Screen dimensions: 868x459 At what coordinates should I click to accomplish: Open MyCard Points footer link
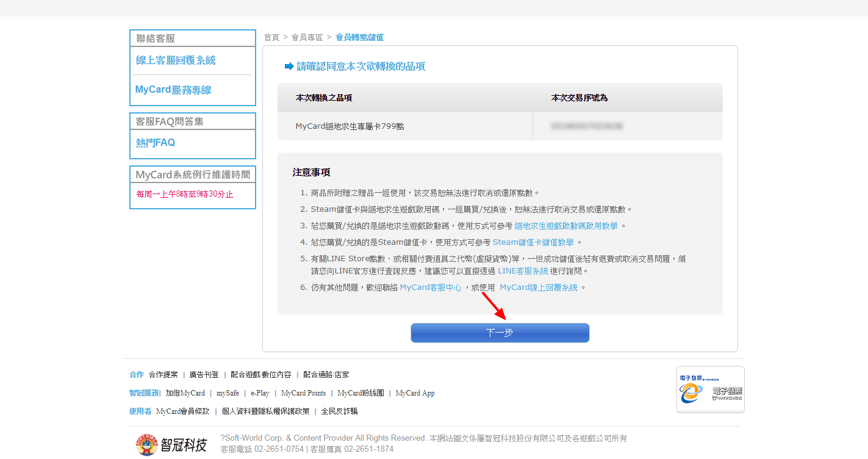(304, 393)
